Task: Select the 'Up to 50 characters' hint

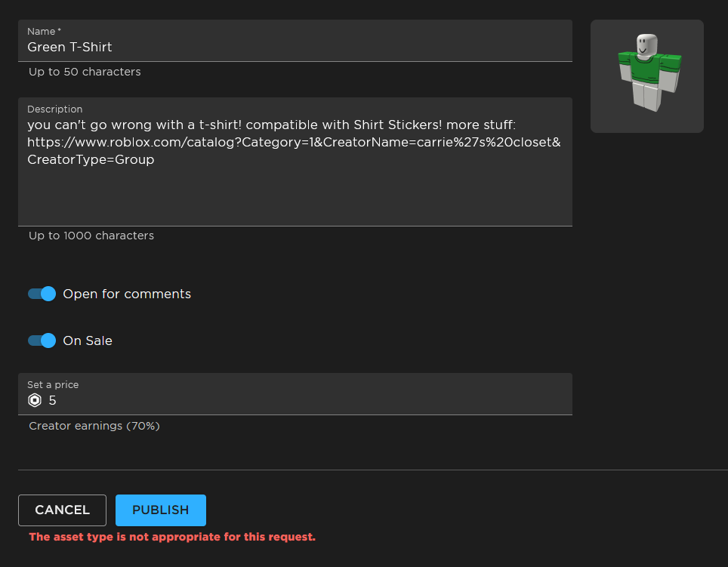Action: click(x=85, y=72)
